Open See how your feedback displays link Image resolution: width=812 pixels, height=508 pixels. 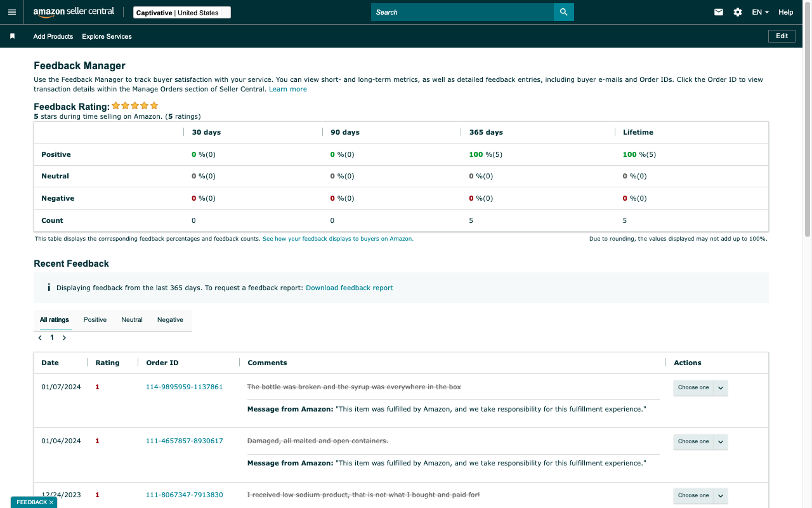338,239
